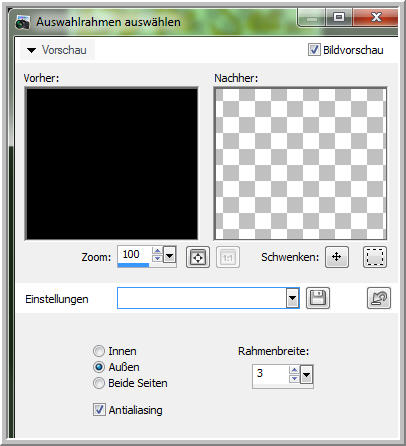Click the Nachher preview pane

(300, 163)
